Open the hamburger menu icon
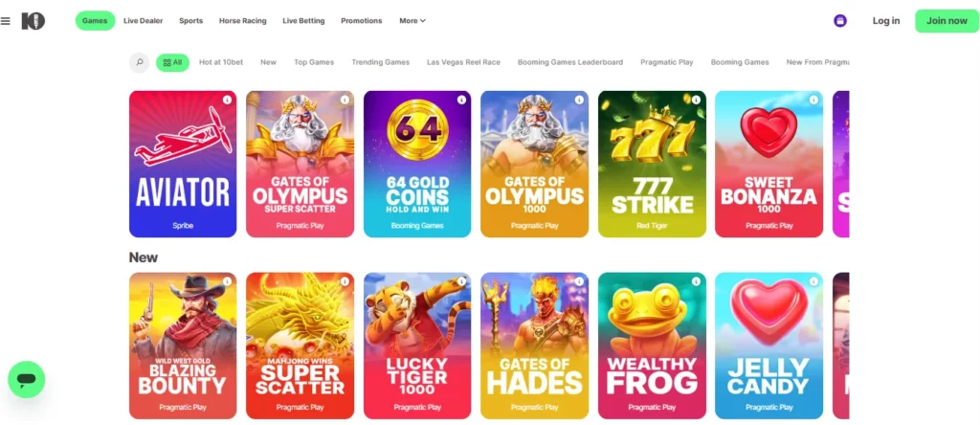This screenshot has width=980, height=425. [x=6, y=21]
